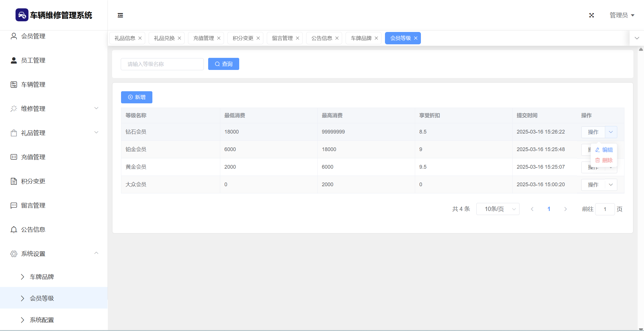Select 删除 in the popup menu
Image resolution: width=644 pixels, height=331 pixels.
(x=604, y=160)
